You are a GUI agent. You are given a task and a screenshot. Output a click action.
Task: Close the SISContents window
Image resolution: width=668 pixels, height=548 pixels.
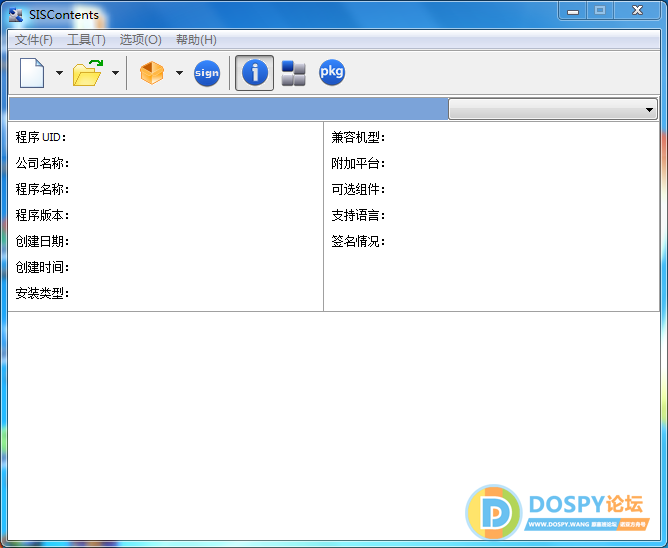pyautogui.click(x=637, y=11)
